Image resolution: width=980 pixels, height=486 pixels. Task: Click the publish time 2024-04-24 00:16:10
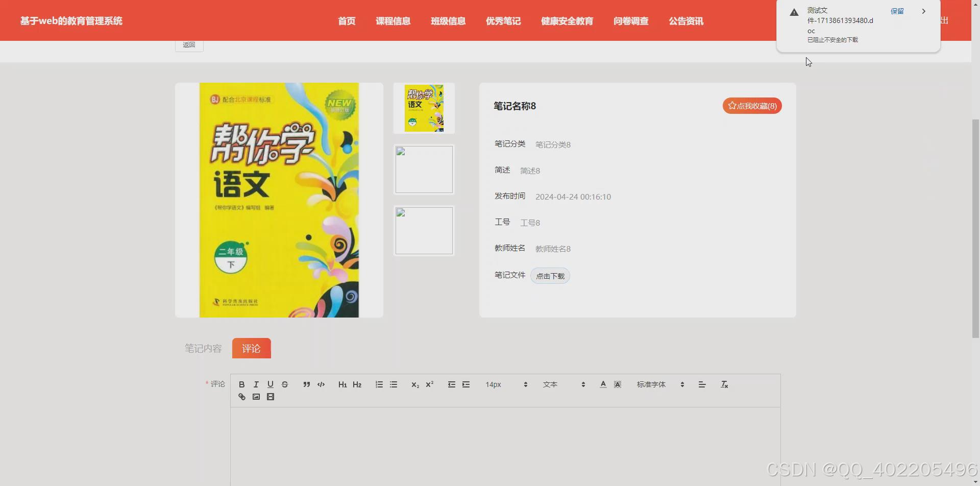coord(573,197)
